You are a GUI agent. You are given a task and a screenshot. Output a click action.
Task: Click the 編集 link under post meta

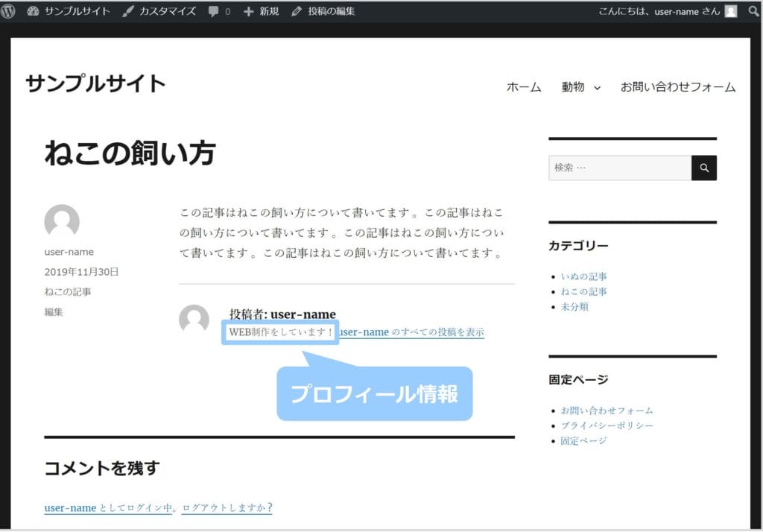coord(54,312)
